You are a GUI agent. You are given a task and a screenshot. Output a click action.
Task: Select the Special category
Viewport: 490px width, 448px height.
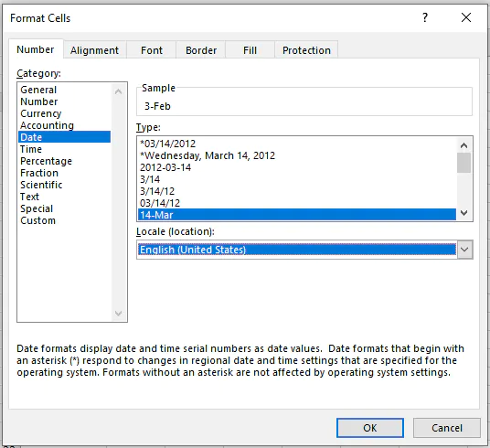(x=64, y=208)
